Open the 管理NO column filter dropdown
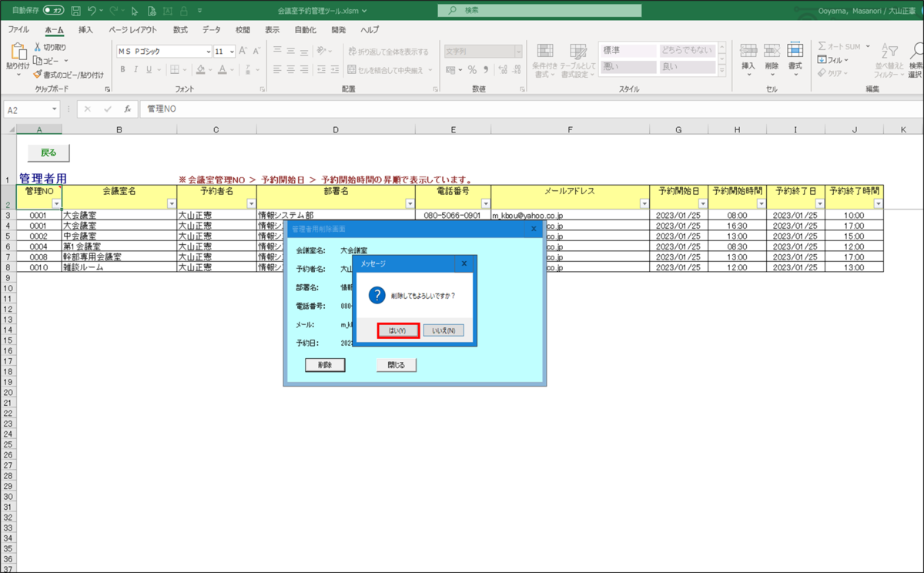The image size is (924, 573). [56, 203]
